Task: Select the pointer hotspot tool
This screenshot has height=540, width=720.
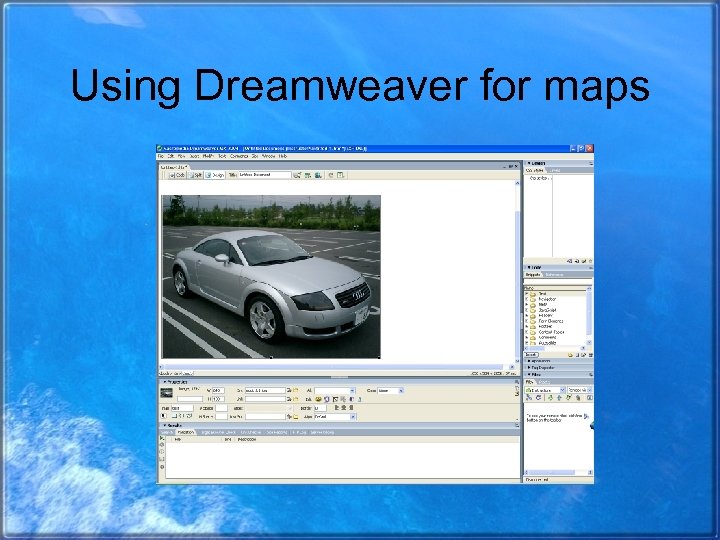Action: point(163,416)
